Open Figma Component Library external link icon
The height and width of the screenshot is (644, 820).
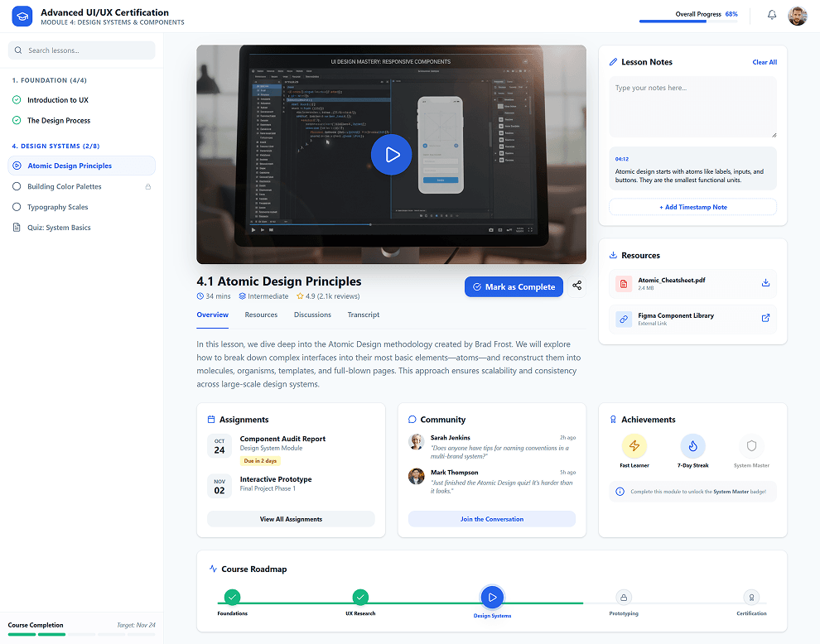pos(765,318)
